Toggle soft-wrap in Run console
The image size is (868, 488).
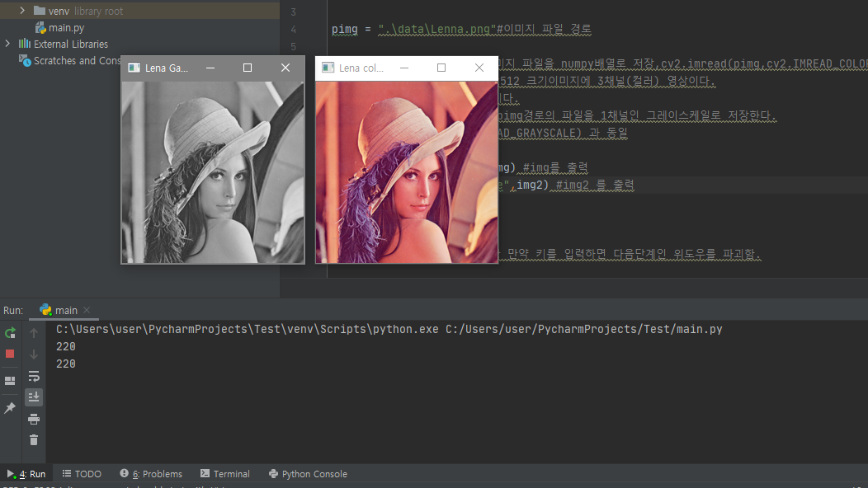point(34,376)
